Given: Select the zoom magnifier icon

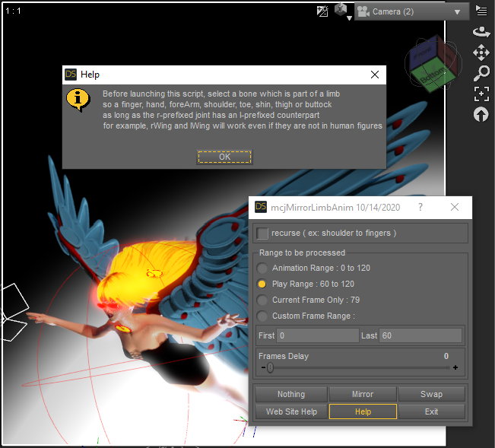Looking at the screenshot, I should click(x=481, y=73).
